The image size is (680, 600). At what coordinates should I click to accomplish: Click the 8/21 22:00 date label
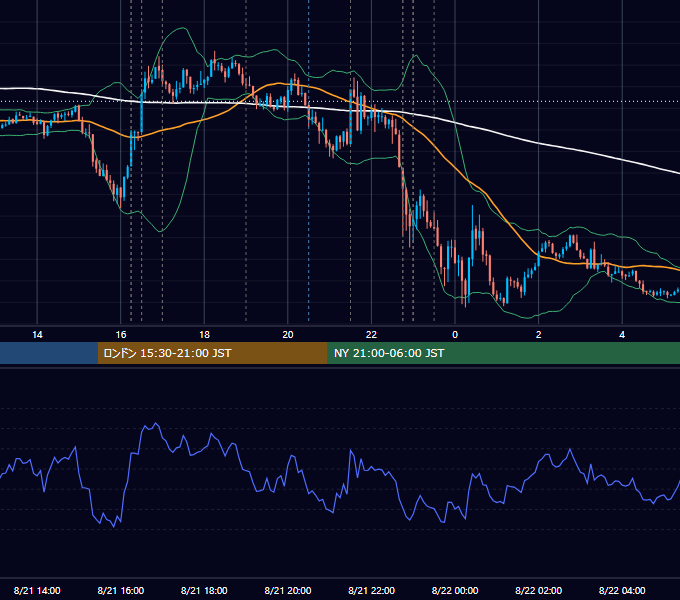(x=372, y=590)
